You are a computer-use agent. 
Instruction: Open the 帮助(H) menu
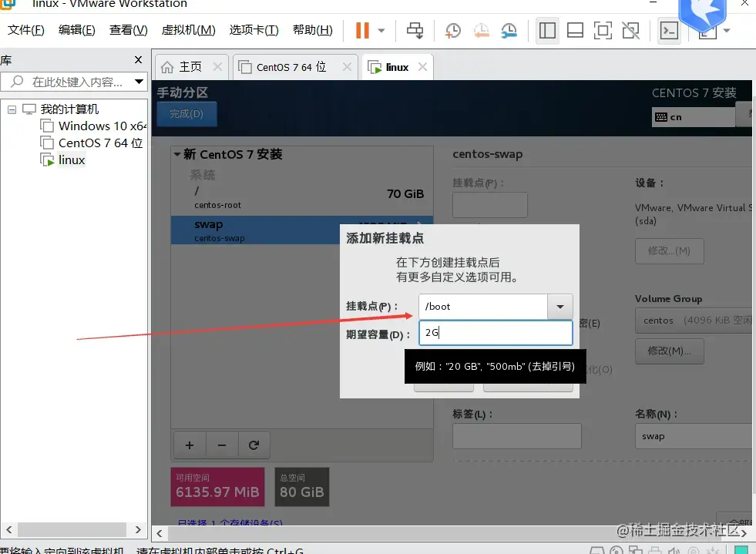pyautogui.click(x=312, y=30)
